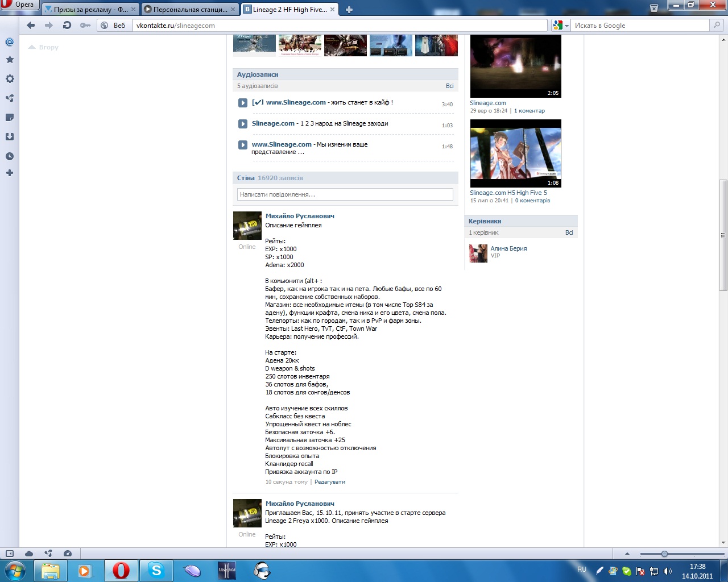Click the Google search field
Image resolution: width=728 pixels, height=582 pixels.
coord(641,25)
